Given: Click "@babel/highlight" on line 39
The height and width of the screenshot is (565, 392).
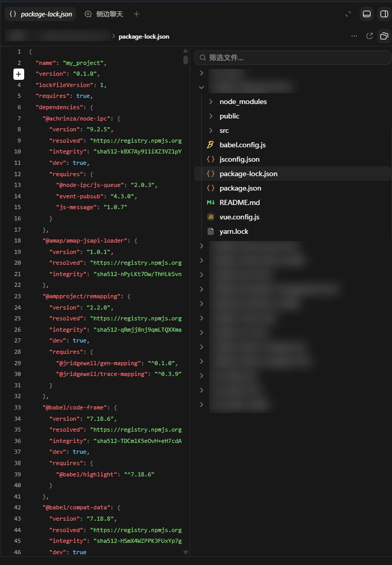Looking at the screenshot, I should (87, 474).
